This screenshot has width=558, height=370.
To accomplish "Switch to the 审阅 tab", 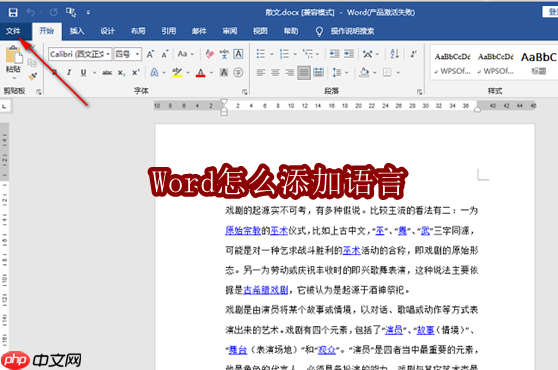I will 230,31.
